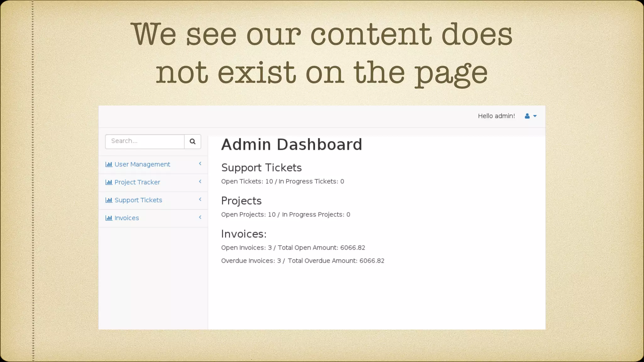Image resolution: width=644 pixels, height=362 pixels.
Task: Select Invoices in sidebar
Action: 126,218
